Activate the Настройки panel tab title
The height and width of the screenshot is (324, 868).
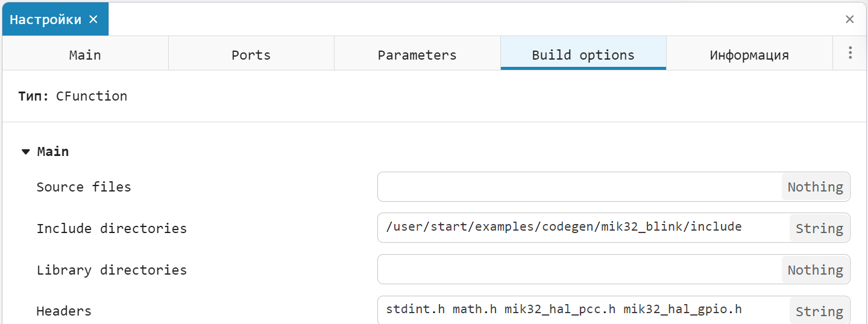pyautogui.click(x=45, y=19)
